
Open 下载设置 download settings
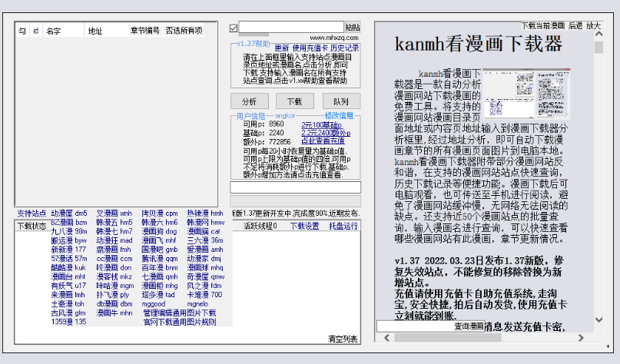click(304, 227)
